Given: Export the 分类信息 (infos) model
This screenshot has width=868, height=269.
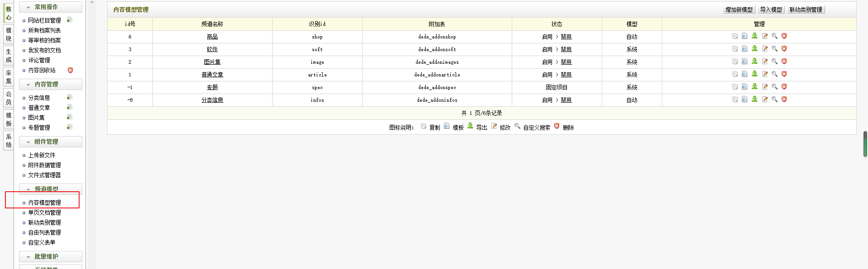Looking at the screenshot, I should coord(755,99).
